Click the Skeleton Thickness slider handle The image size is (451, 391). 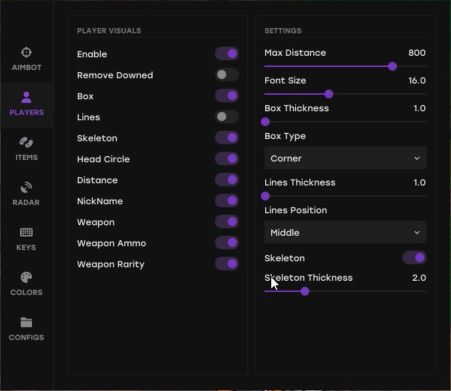pos(305,291)
